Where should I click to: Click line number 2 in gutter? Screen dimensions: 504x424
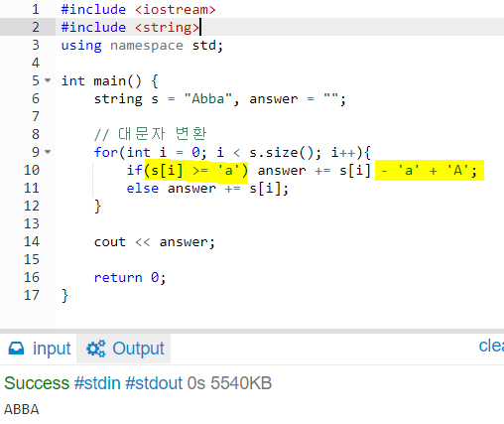tap(36, 27)
